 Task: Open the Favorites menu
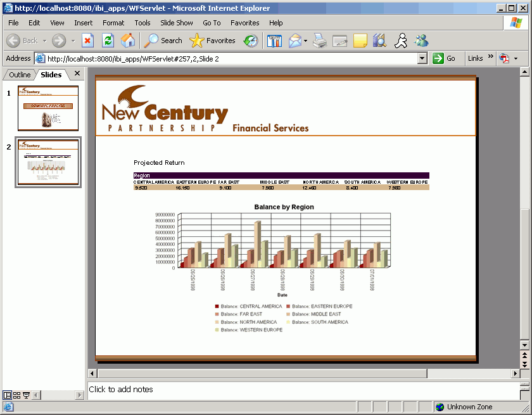pyautogui.click(x=245, y=23)
